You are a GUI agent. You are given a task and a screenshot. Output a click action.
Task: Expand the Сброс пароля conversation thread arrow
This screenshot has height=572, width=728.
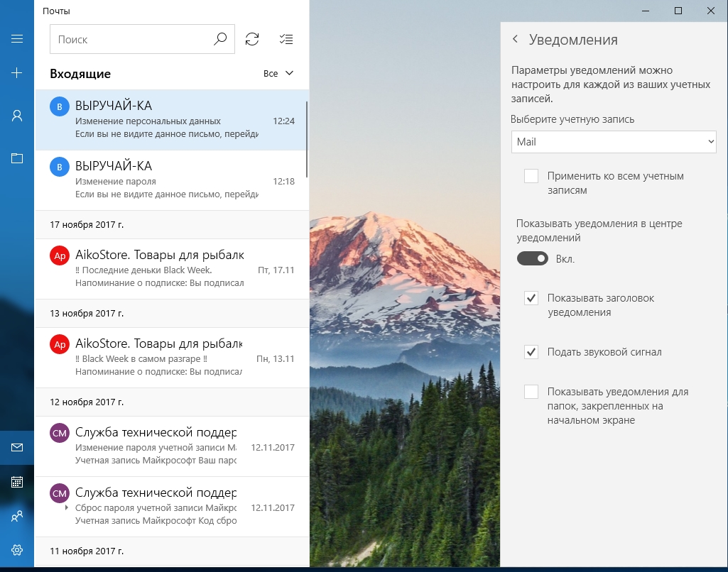pos(66,507)
